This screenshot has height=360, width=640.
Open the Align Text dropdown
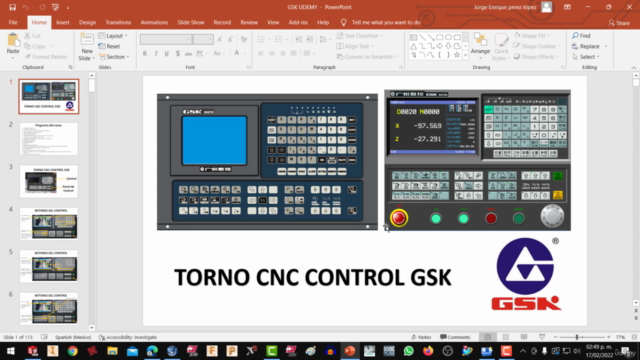click(x=355, y=46)
